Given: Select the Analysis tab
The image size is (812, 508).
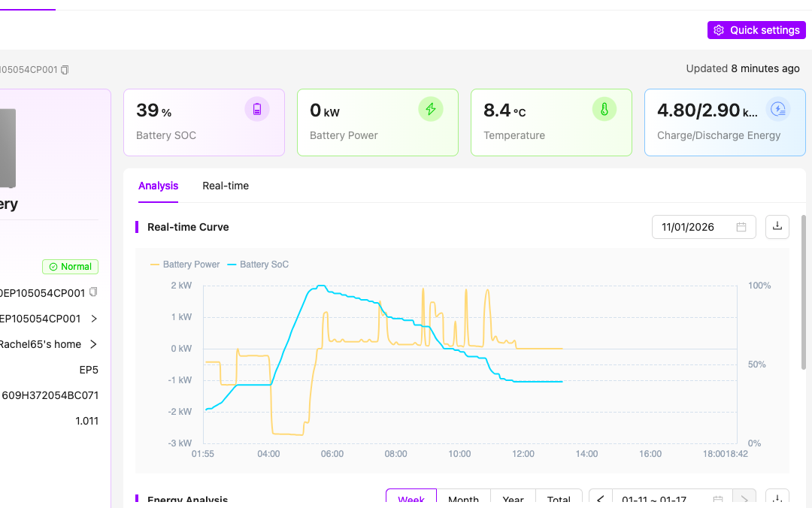Looking at the screenshot, I should [158, 186].
